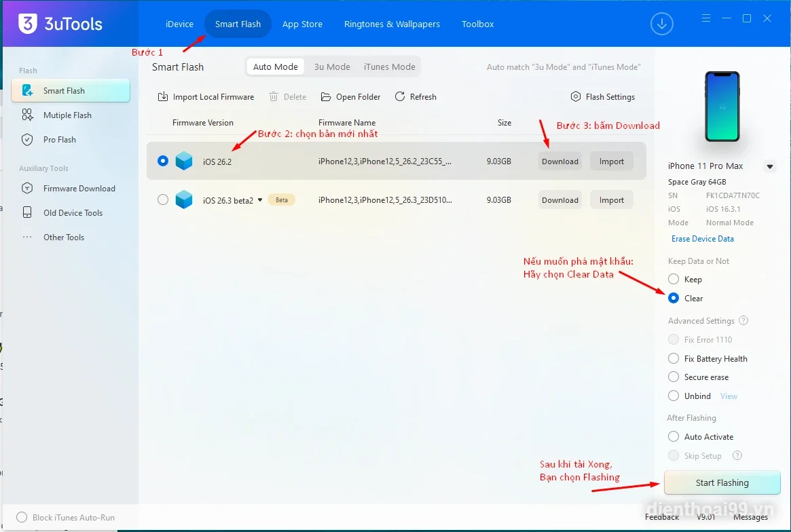Click the Firmware Download sidebar icon
791x532 pixels.
(x=27, y=188)
